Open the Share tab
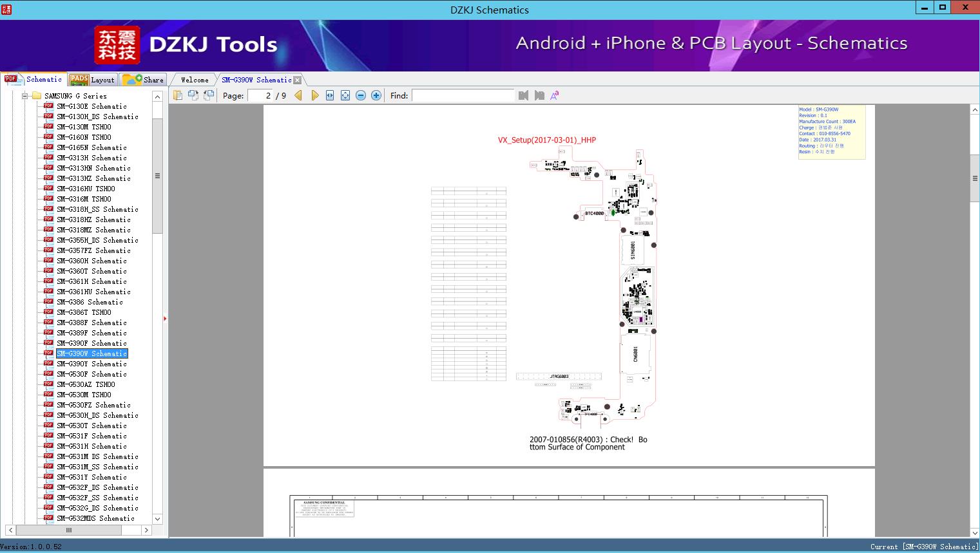Image resolution: width=980 pixels, height=553 pixels. [x=143, y=80]
